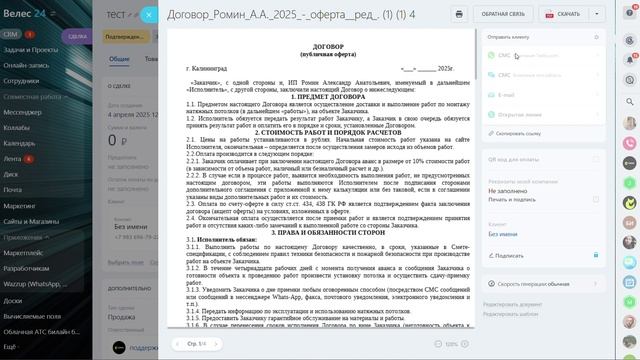Open CRM in the left menu
Screen dimensions: 640x360
[10, 34]
